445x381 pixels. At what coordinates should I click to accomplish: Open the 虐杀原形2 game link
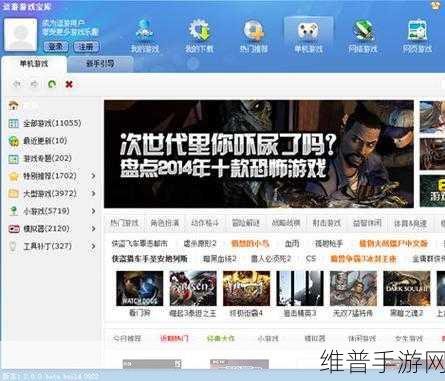click(200, 244)
